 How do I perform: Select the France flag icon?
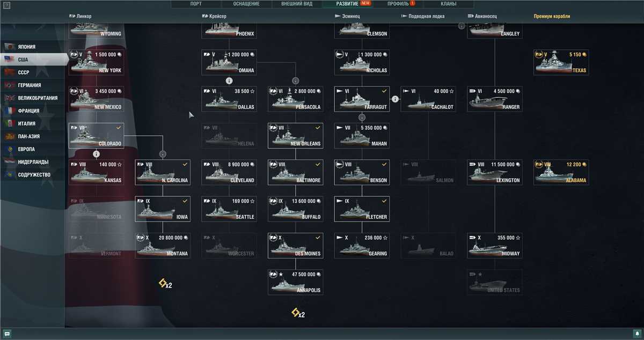tap(9, 110)
